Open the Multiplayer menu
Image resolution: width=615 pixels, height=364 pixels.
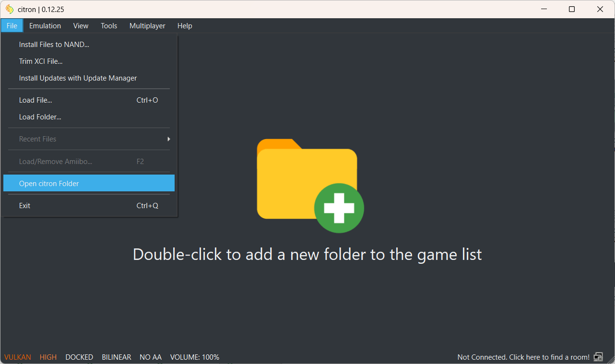[147, 26]
